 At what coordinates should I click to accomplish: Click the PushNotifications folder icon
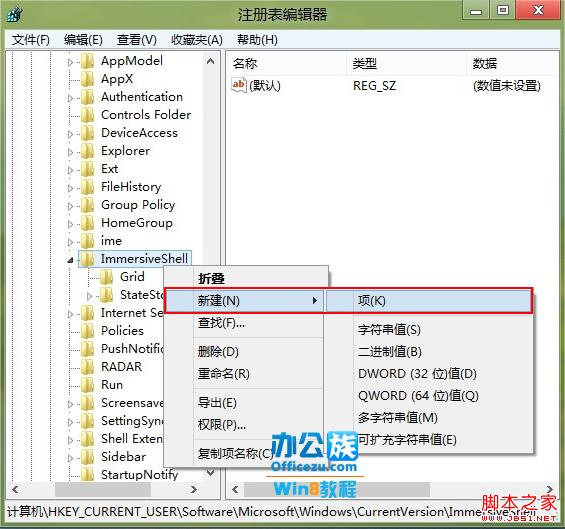pyautogui.click(x=88, y=349)
